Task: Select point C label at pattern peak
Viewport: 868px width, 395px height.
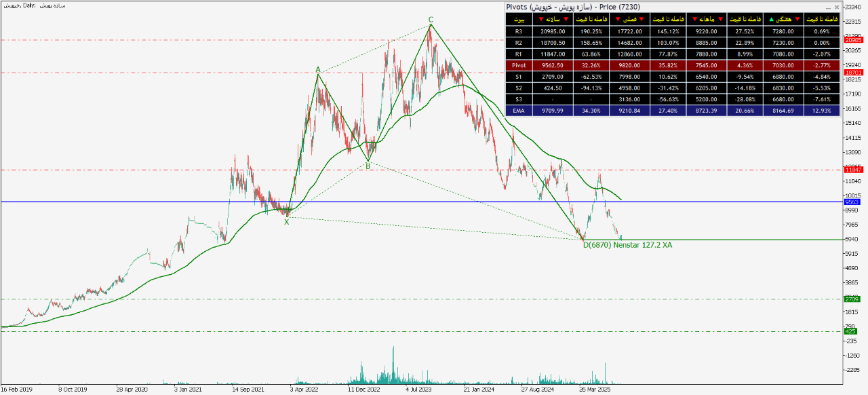Action: 430,20
